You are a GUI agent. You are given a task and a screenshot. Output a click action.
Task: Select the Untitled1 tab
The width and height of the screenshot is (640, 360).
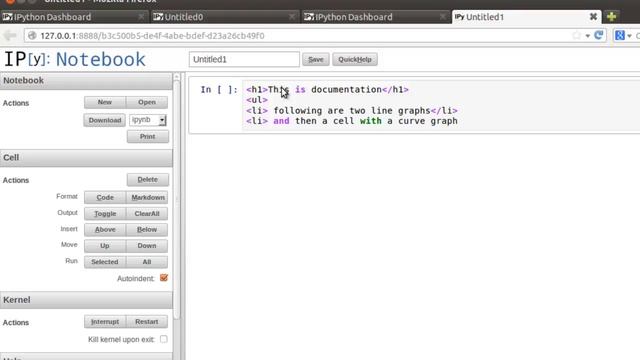[527, 17]
